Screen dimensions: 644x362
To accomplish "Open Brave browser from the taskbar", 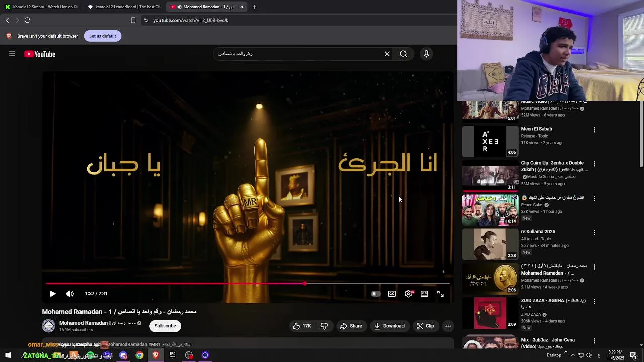I will [156, 355].
